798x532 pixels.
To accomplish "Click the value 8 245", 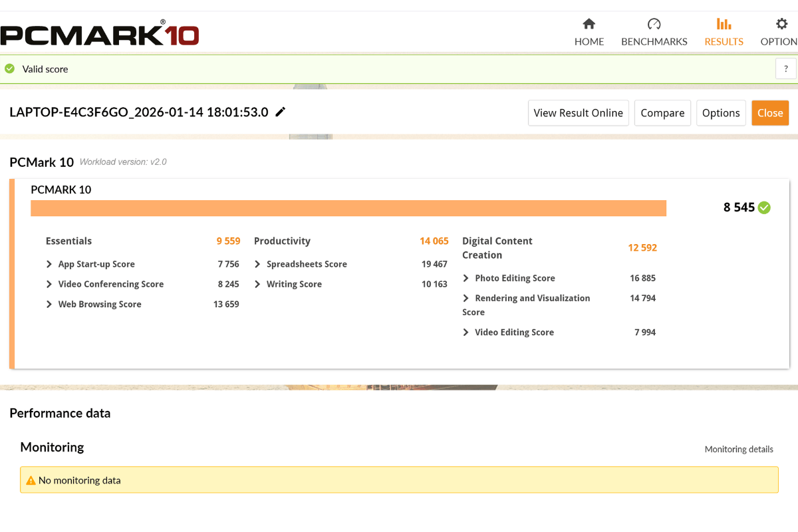I will 228,284.
